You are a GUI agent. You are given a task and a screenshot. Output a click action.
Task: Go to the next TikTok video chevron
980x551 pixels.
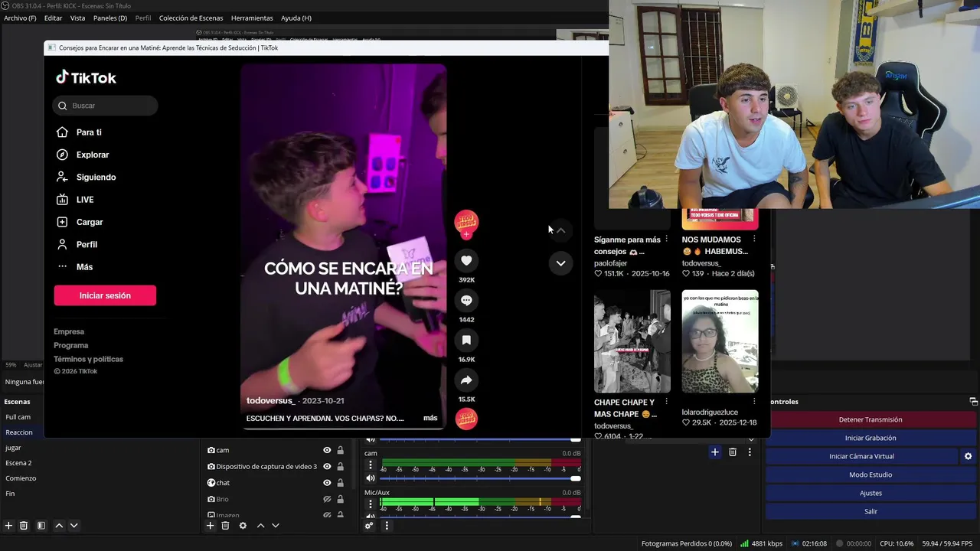tap(560, 263)
